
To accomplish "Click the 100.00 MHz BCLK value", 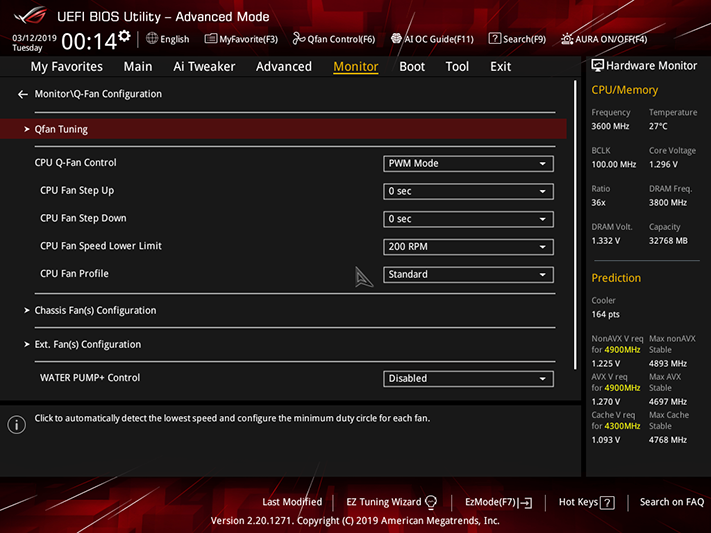I will (614, 164).
